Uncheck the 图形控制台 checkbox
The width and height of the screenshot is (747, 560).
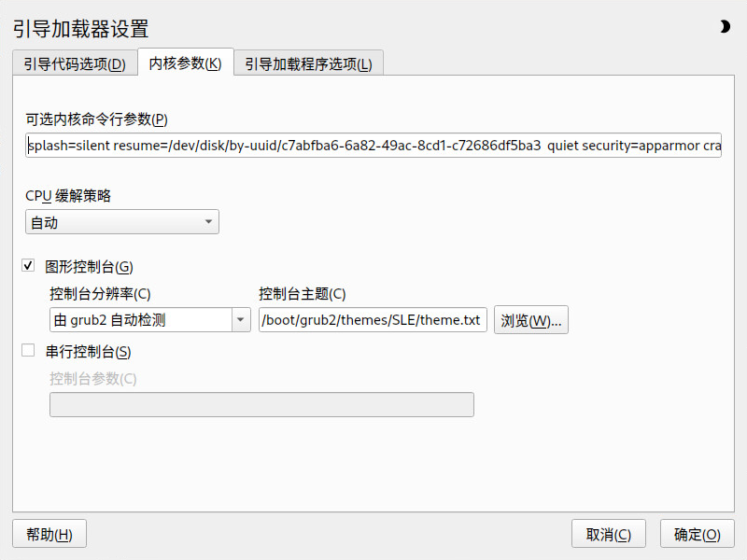pyautogui.click(x=28, y=266)
